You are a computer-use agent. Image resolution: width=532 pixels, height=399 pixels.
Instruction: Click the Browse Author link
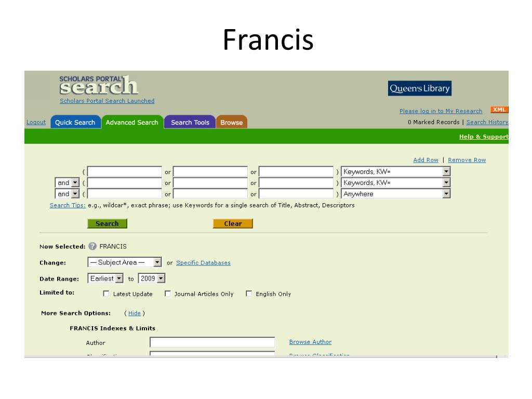tap(311, 342)
